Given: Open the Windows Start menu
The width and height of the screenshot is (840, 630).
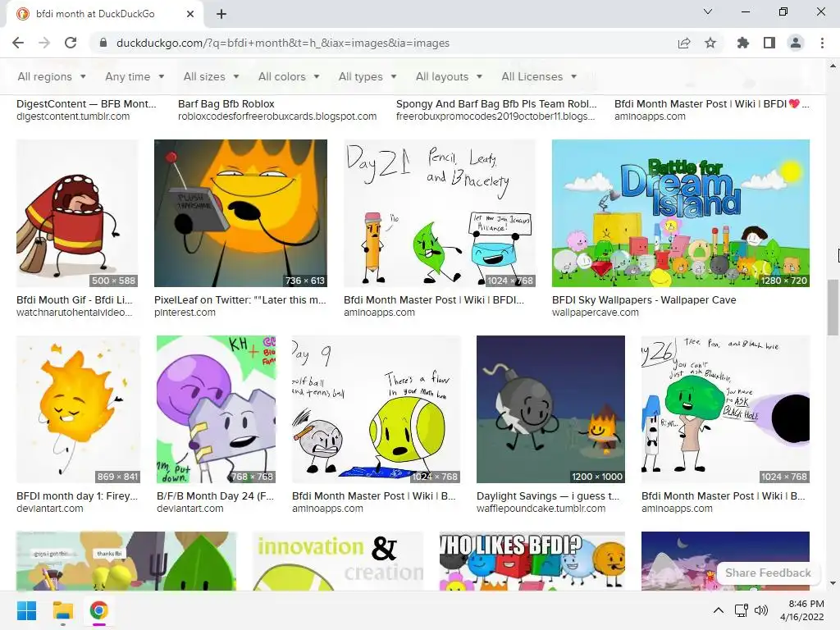Looking at the screenshot, I should pos(27,610).
